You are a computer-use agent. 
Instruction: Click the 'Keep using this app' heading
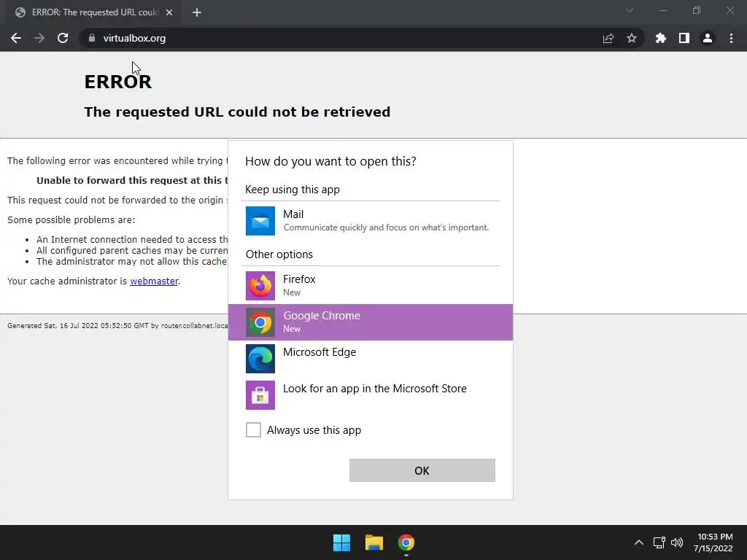coord(293,190)
